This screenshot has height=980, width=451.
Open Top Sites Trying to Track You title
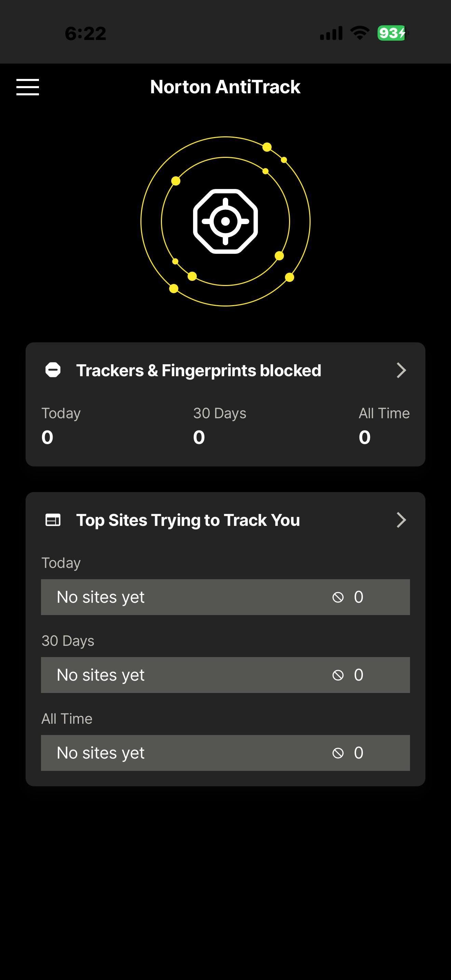tap(188, 520)
